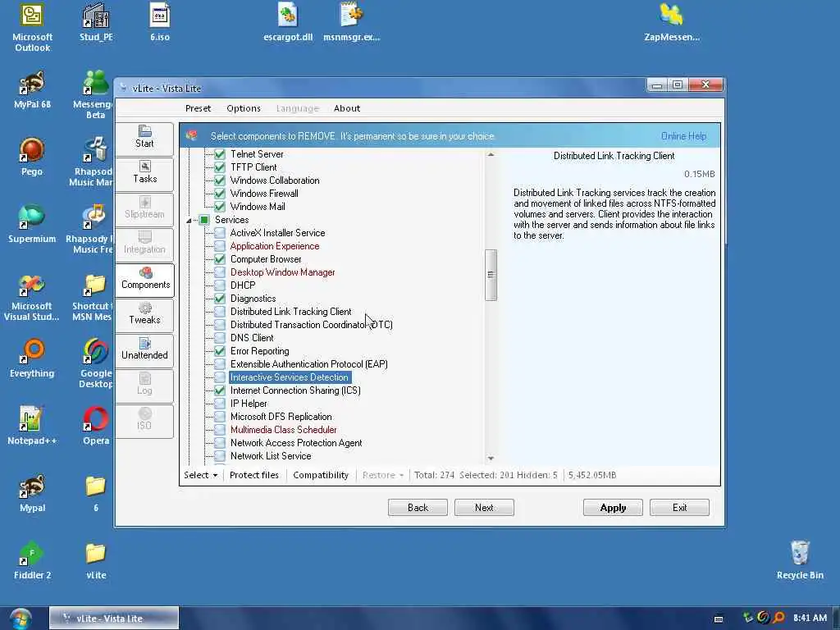Select Multimedia Class Scheduler row
Screen dimensions: 840x630
pos(283,430)
